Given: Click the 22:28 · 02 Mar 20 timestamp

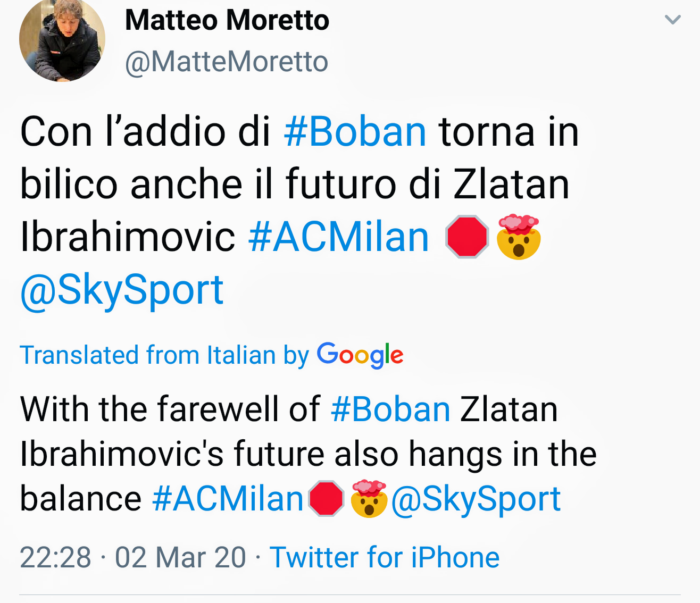Looking at the screenshot, I should point(133,557).
